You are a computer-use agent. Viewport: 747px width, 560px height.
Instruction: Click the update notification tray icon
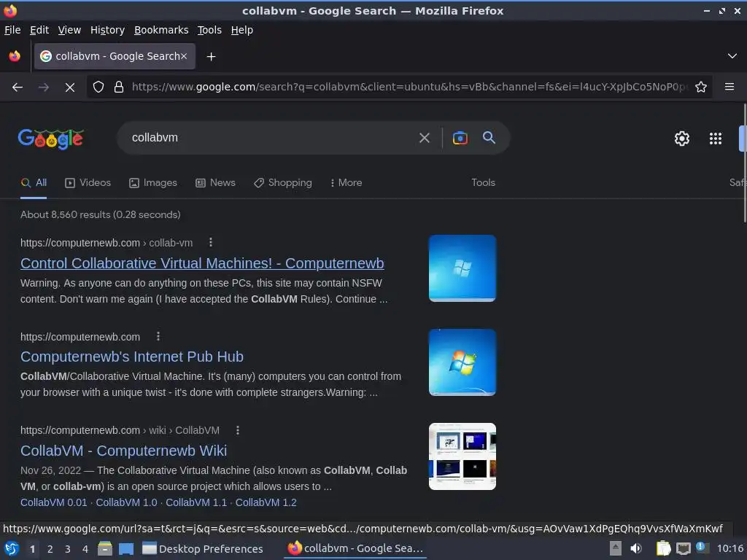click(702, 548)
